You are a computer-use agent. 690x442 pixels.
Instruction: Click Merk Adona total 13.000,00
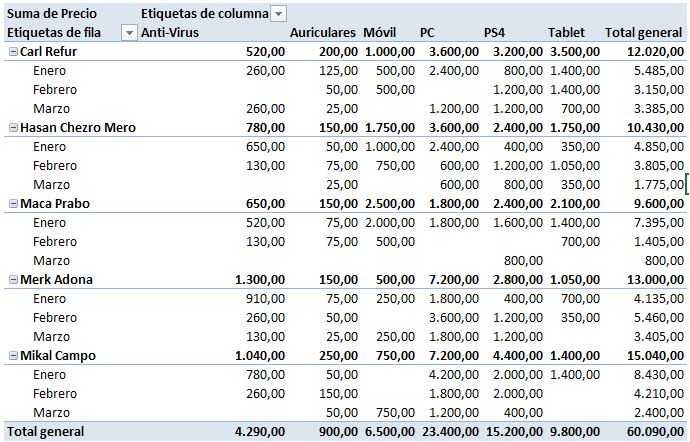[x=655, y=280]
